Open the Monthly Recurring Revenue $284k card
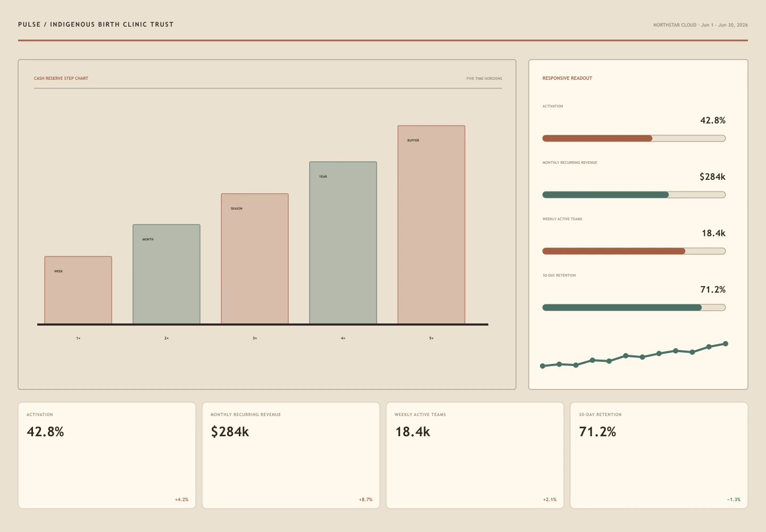 click(x=291, y=455)
